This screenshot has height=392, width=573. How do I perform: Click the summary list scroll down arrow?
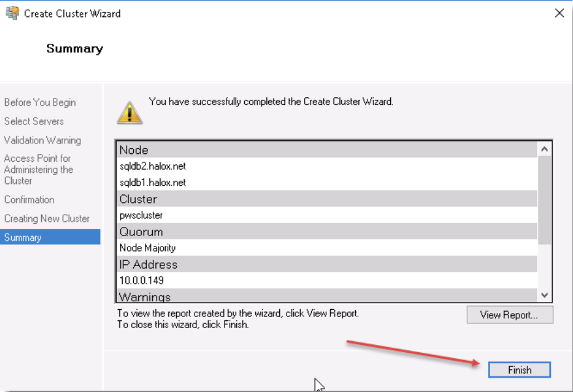[544, 295]
